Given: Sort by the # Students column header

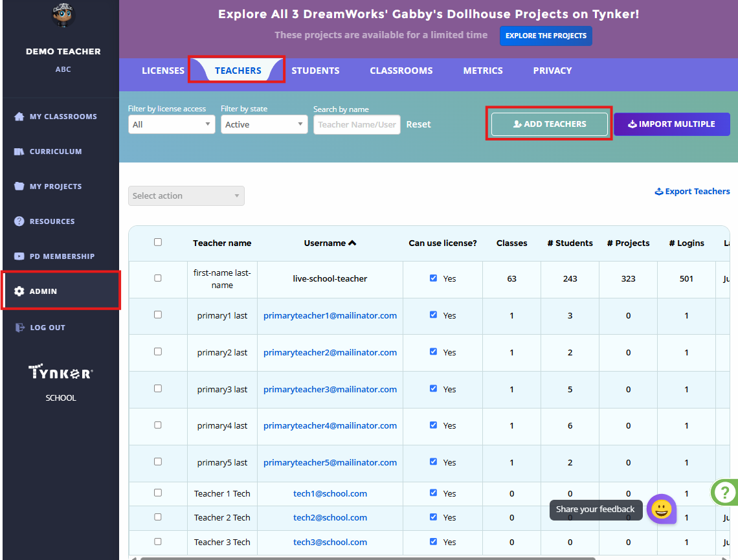Looking at the screenshot, I should click(x=570, y=243).
